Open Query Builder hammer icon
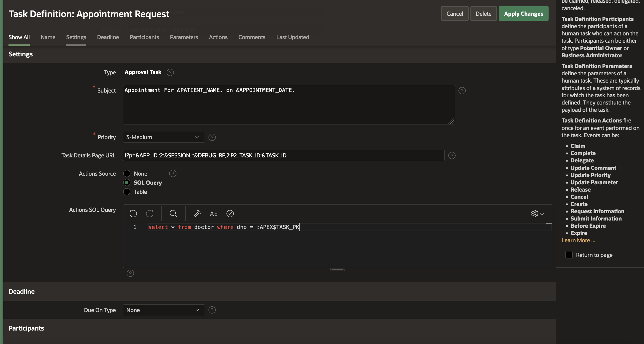This screenshot has height=344, width=644. pyautogui.click(x=197, y=214)
